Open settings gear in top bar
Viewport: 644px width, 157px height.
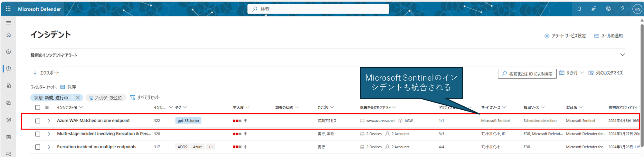tap(608, 9)
